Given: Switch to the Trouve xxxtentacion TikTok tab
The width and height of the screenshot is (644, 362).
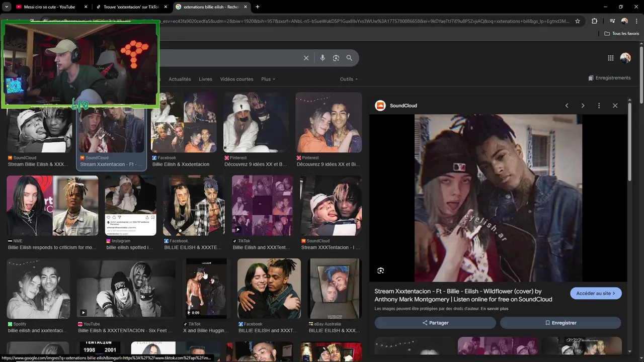Looking at the screenshot, I should point(132,7).
